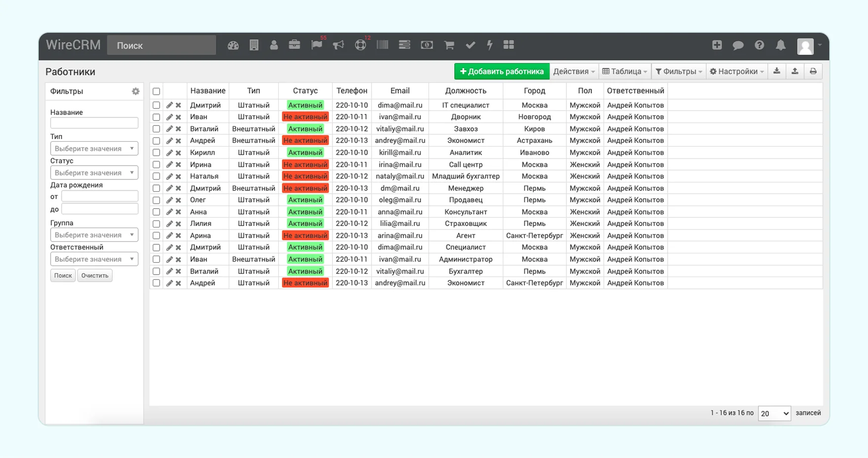Click the 'Младший бухгалтер' cell

466,176
